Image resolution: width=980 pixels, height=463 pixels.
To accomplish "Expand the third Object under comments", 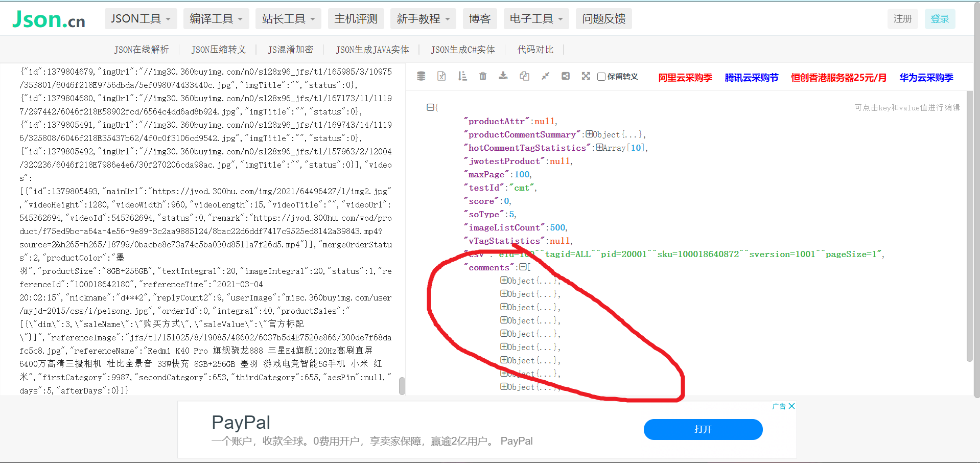I will 504,307.
